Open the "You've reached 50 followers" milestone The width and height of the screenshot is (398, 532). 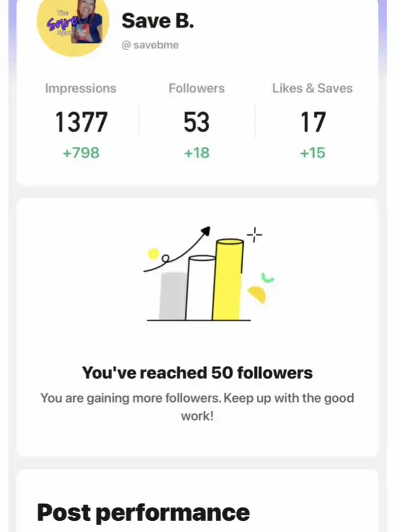[197, 373]
